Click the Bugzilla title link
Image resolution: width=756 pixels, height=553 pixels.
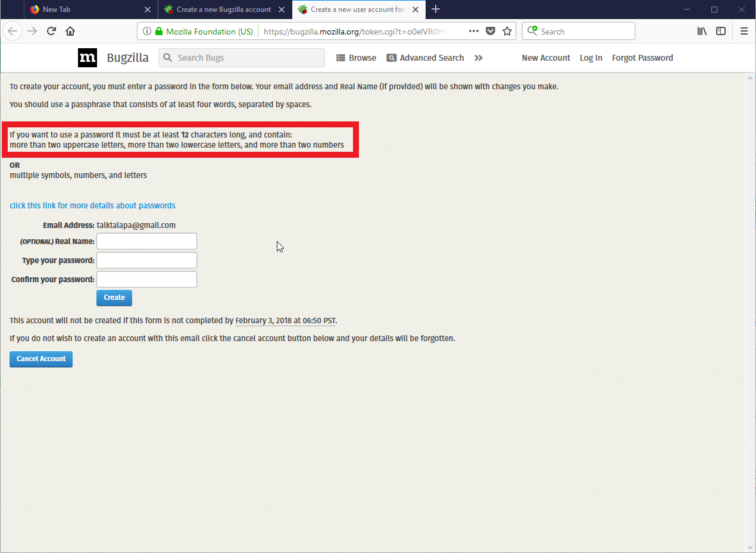(x=127, y=58)
